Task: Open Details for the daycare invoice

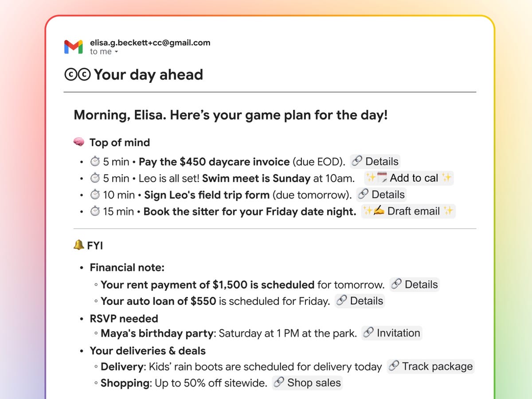Action: 375,161
